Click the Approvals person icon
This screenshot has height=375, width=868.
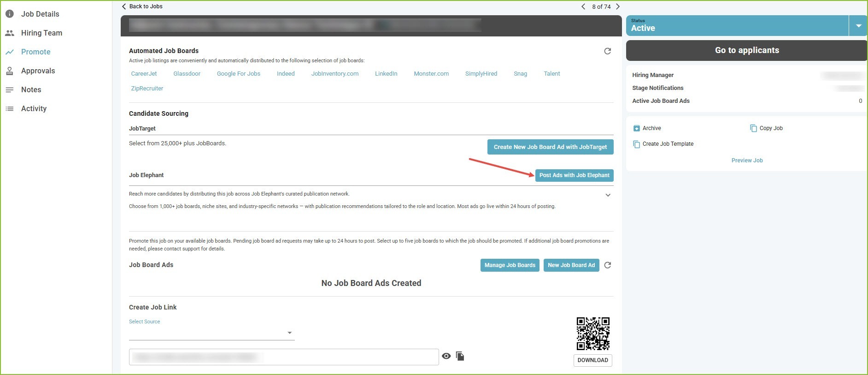coord(10,71)
